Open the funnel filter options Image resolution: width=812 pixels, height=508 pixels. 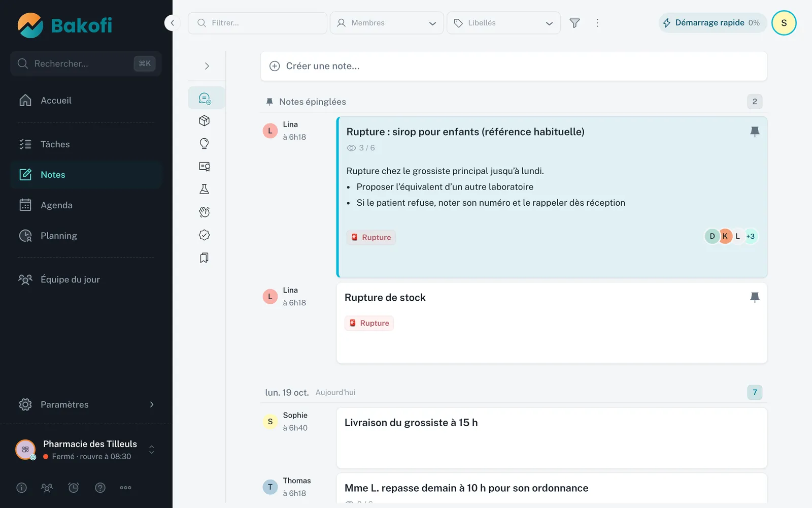tap(574, 23)
